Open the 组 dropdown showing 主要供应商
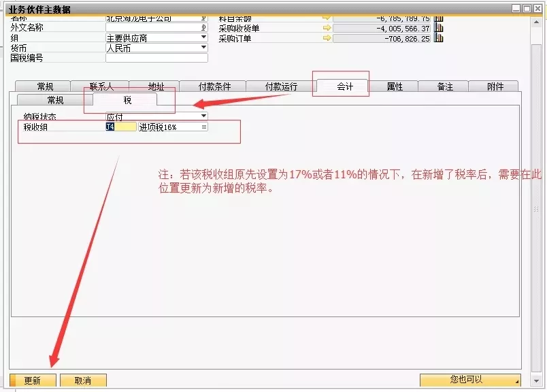 (203, 37)
